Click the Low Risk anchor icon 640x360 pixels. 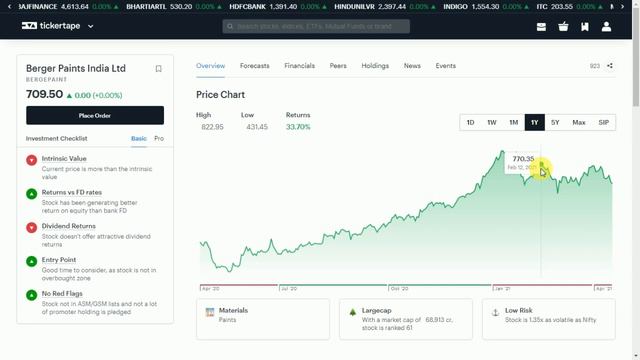click(x=495, y=313)
